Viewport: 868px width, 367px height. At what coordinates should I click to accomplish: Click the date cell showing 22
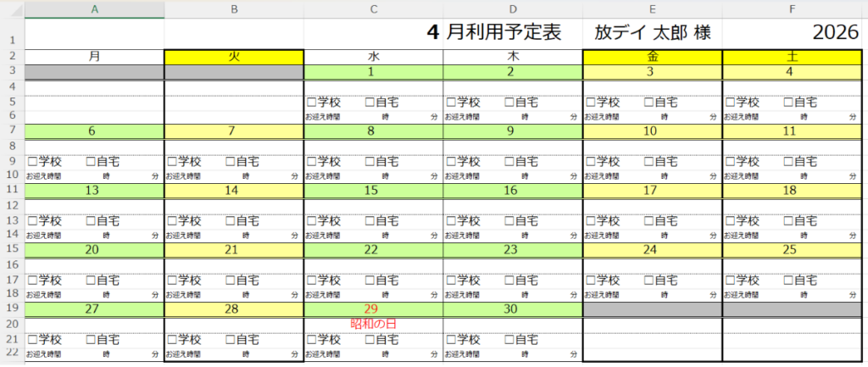374,250
